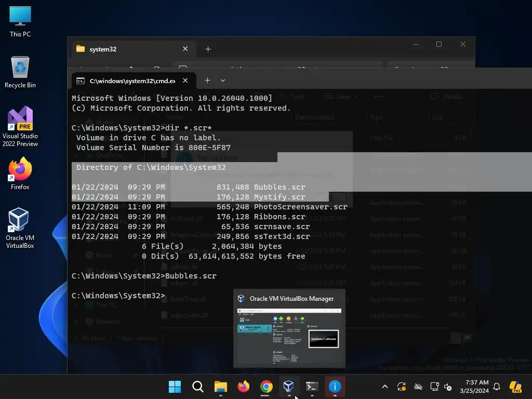Switch to Firefox in the taskbar
The image size is (532, 399).
(243, 387)
